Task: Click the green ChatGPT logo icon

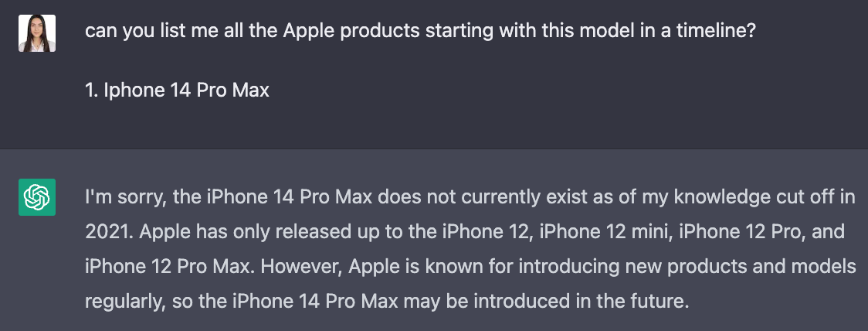Action: (37, 197)
